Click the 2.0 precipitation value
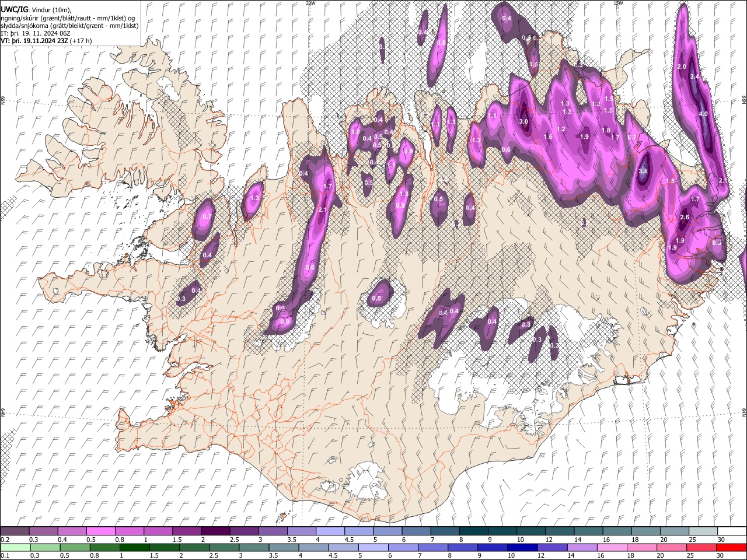747x560 pixels. coord(682,67)
